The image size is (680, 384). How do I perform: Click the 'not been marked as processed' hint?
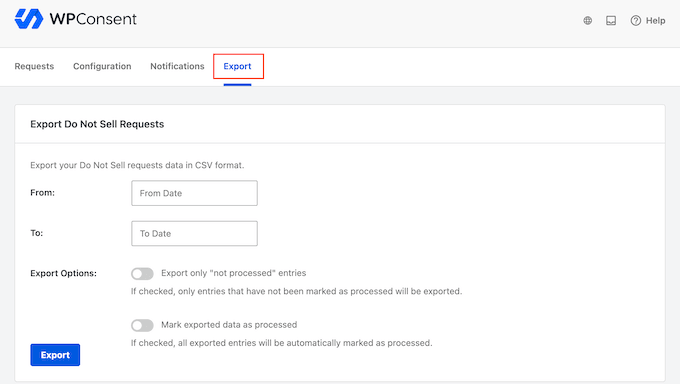pos(297,291)
